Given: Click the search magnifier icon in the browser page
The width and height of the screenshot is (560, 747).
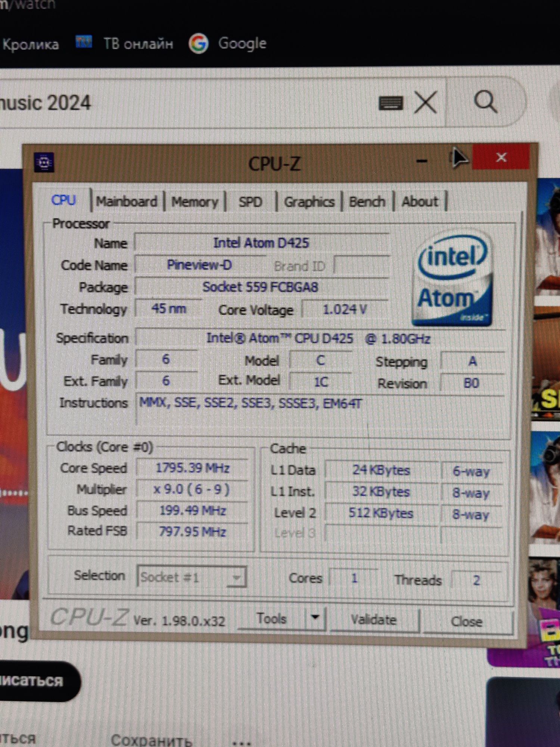Looking at the screenshot, I should (x=485, y=102).
